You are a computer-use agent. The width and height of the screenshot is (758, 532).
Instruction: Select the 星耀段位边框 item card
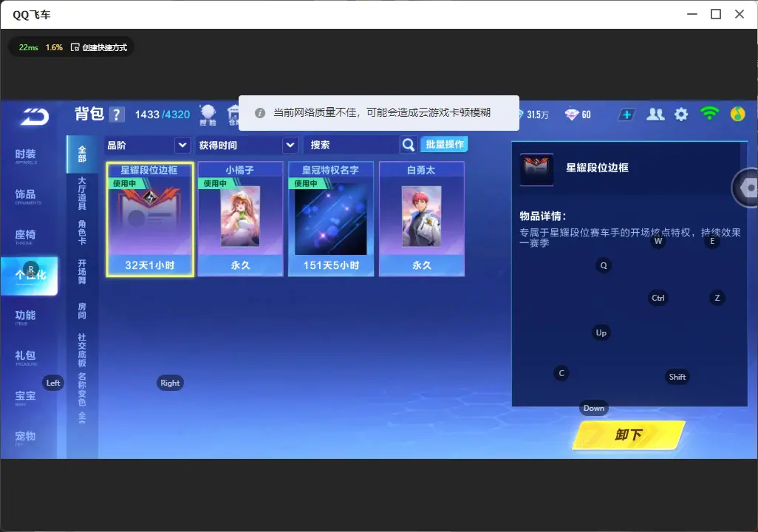pyautogui.click(x=150, y=219)
